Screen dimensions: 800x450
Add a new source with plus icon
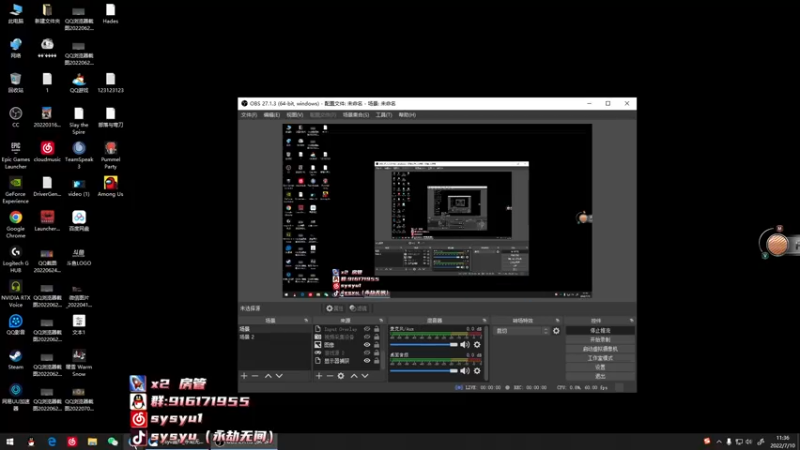tap(319, 376)
